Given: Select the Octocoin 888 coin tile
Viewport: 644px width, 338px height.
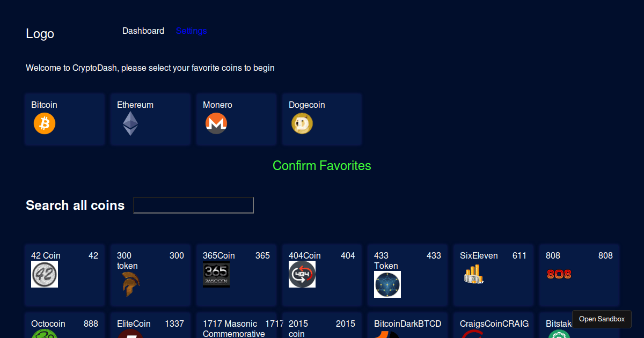Looking at the screenshot, I should (64, 325).
